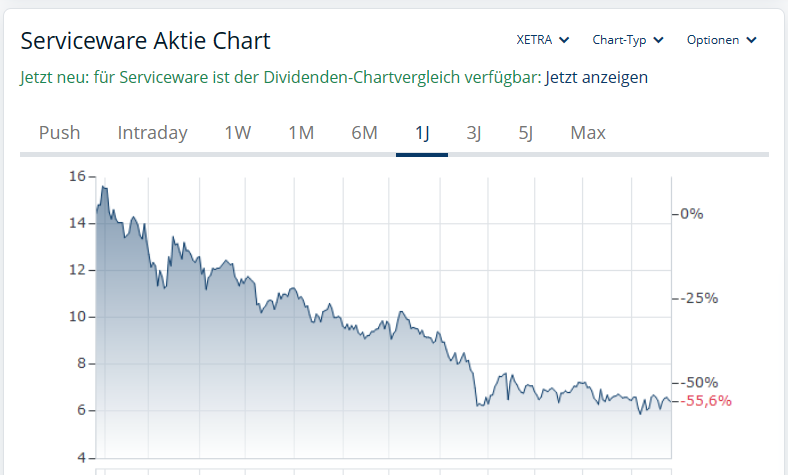Switch chart to 1M range

tap(301, 133)
